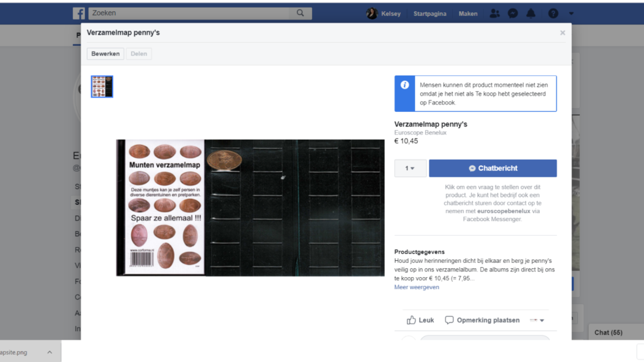Viewport: 644px width, 362px height.
Task: Click the Chatbericht button
Action: [493, 168]
